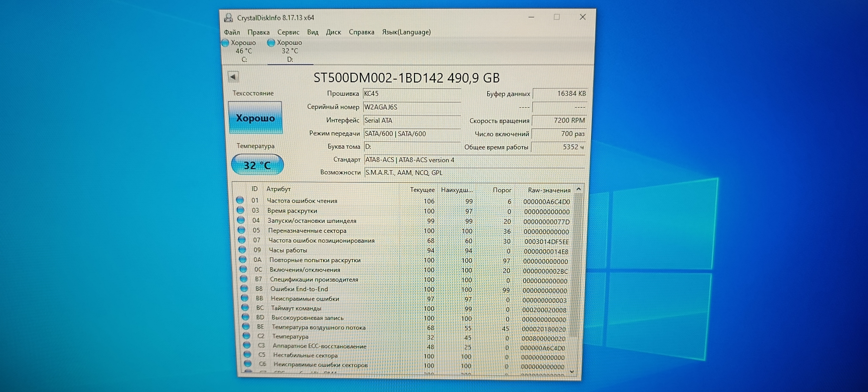
Task: Click the buffer size value 16384 KB
Action: click(559, 94)
